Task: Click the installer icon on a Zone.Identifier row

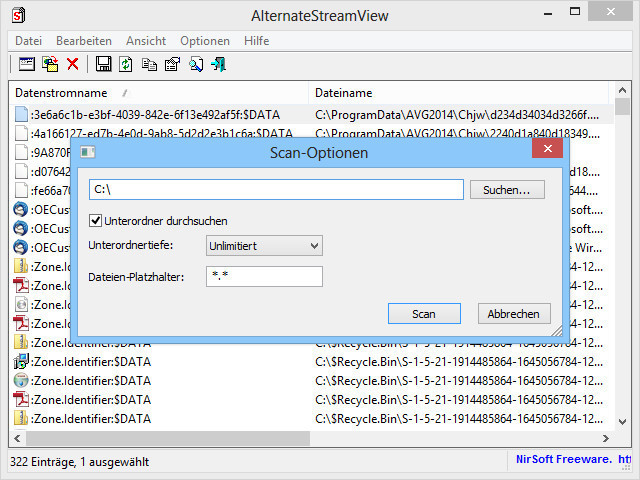Action: (21, 362)
